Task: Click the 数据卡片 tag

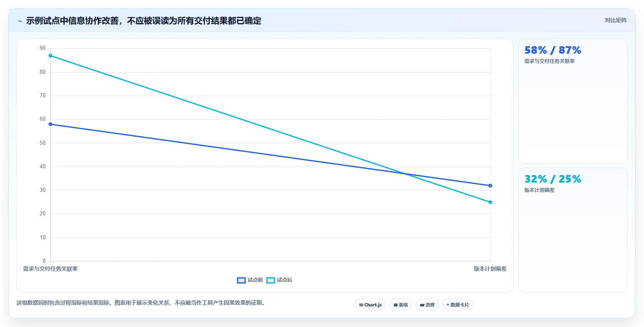Action: tap(458, 305)
